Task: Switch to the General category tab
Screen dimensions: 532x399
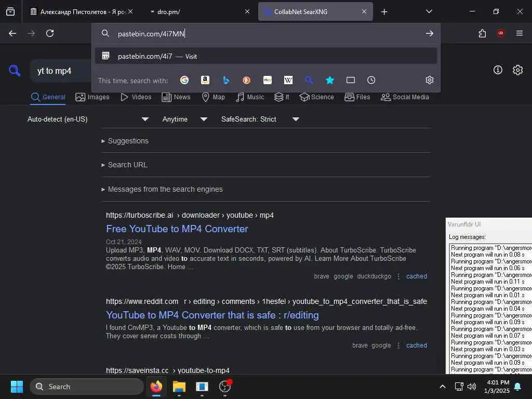Action: (48, 97)
